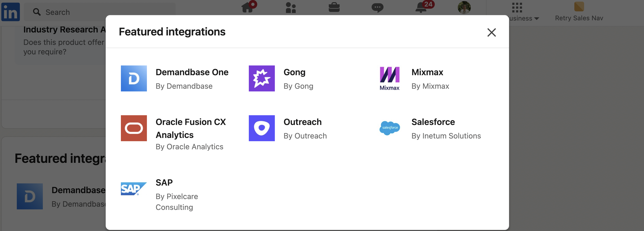This screenshot has height=231, width=644.
Task: Open the Messaging chat bubble icon
Action: pos(377,8)
